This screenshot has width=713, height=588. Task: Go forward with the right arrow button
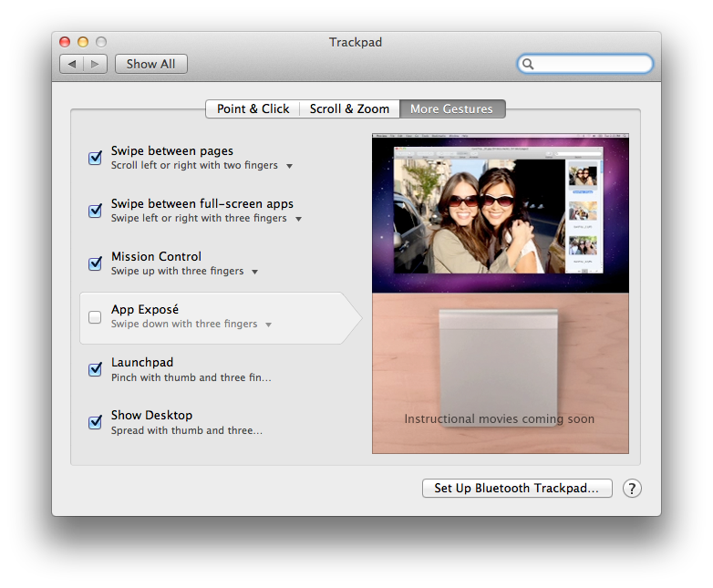[95, 64]
